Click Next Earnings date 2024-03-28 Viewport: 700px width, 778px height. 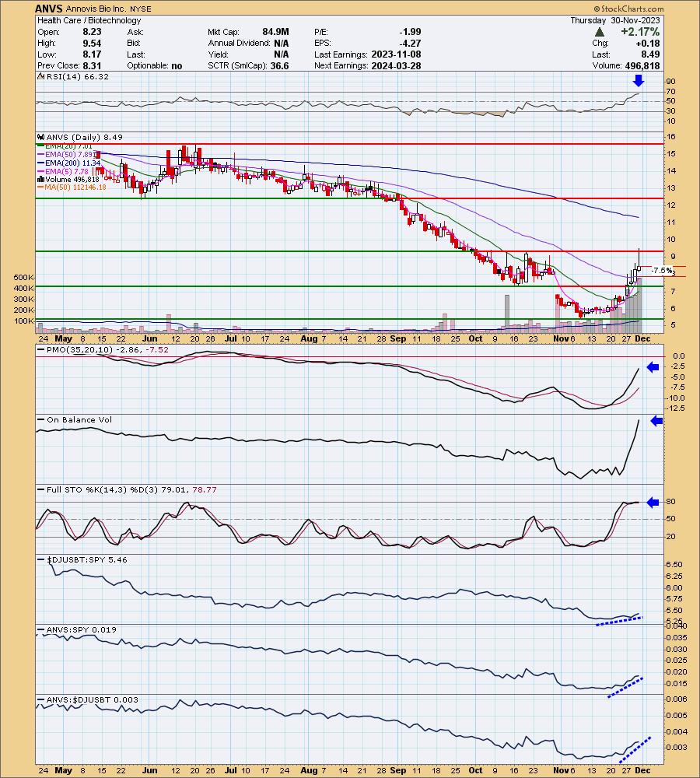click(x=397, y=66)
